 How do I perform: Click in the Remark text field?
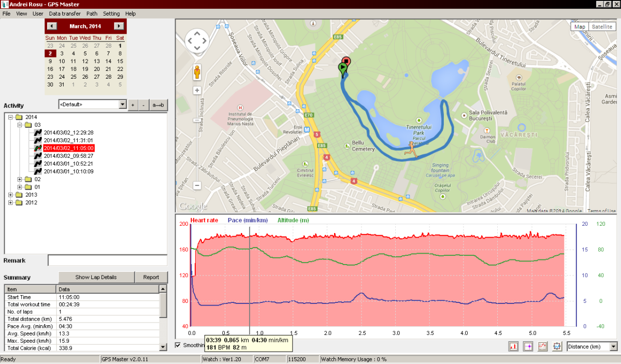coord(107,260)
